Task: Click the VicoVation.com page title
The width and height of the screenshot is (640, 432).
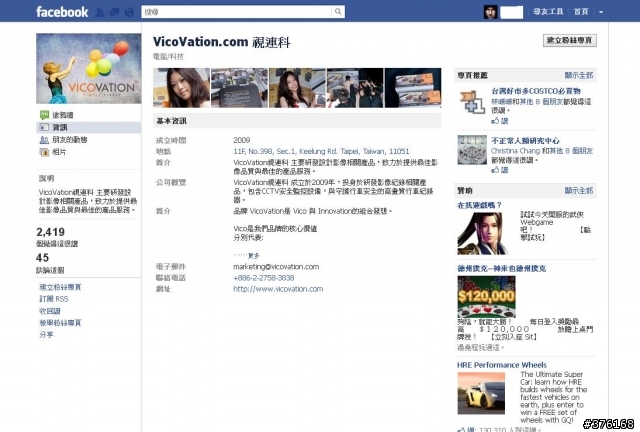Action: (x=222, y=42)
